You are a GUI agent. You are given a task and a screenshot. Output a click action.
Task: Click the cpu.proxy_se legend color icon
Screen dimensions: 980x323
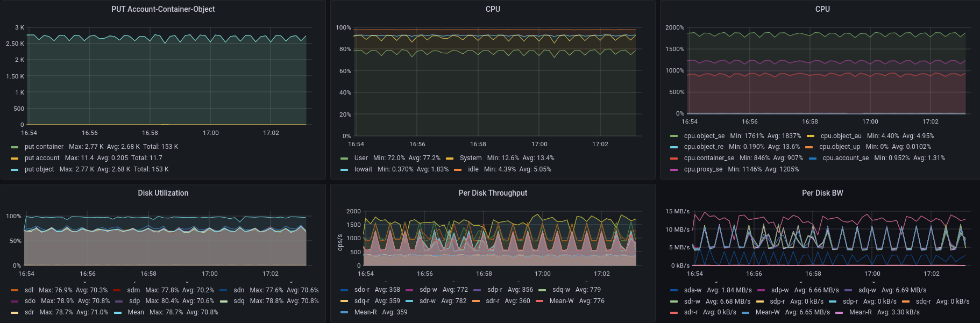[x=674, y=170]
